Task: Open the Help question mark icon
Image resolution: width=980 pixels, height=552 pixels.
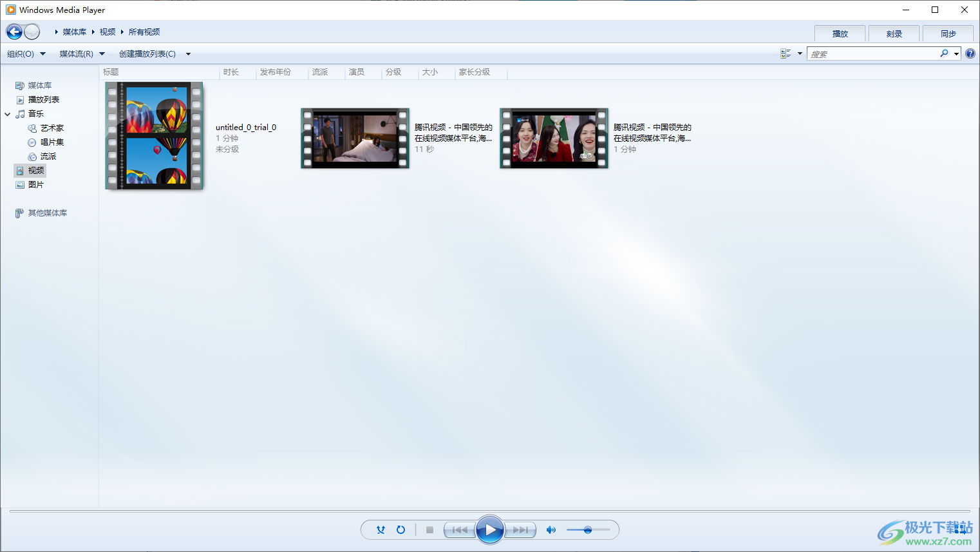Action: (x=970, y=53)
